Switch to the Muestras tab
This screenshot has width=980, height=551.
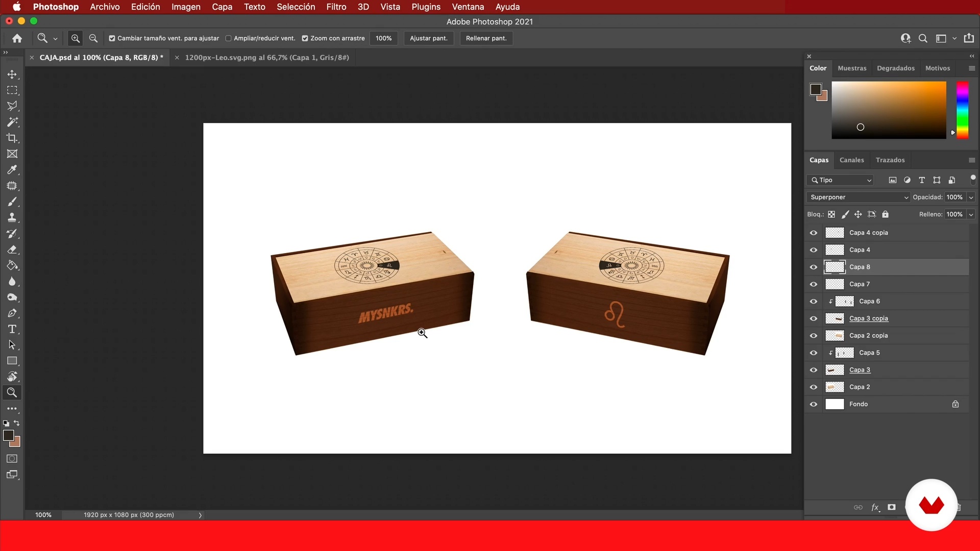[x=852, y=68]
